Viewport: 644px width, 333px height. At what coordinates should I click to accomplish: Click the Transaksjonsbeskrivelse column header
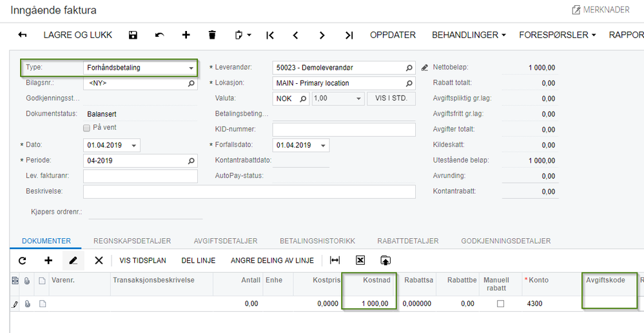click(162, 284)
